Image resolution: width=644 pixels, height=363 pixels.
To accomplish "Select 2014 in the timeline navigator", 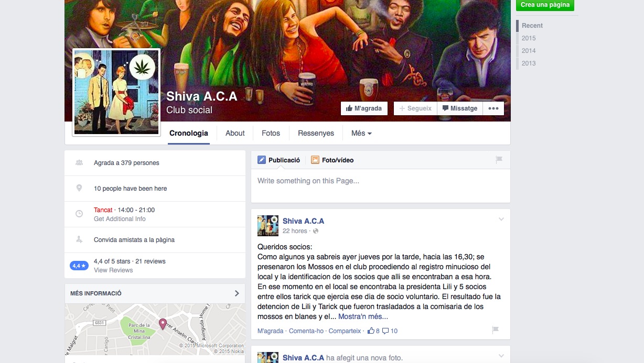I will 529,51.
